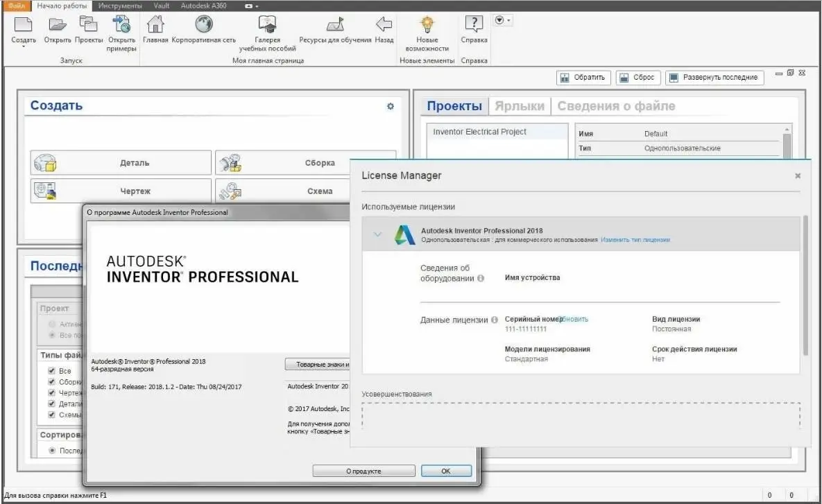Click the Обновить link near serial number
The image size is (822, 504).
pos(574,319)
